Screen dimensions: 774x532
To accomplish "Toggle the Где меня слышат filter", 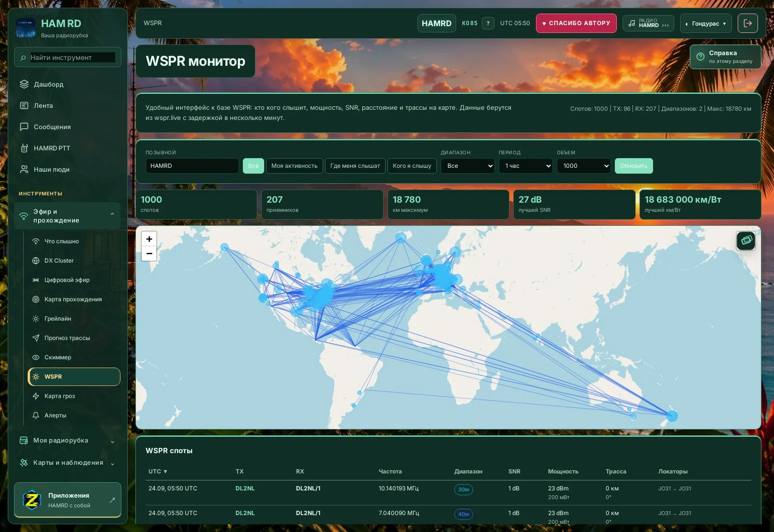I will point(355,166).
